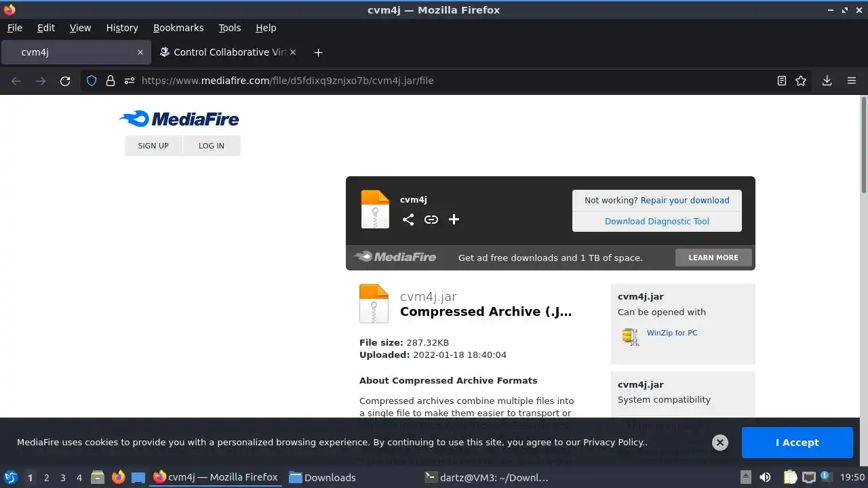
Task: Click the plus icon under cvm4j
Action: tap(454, 219)
